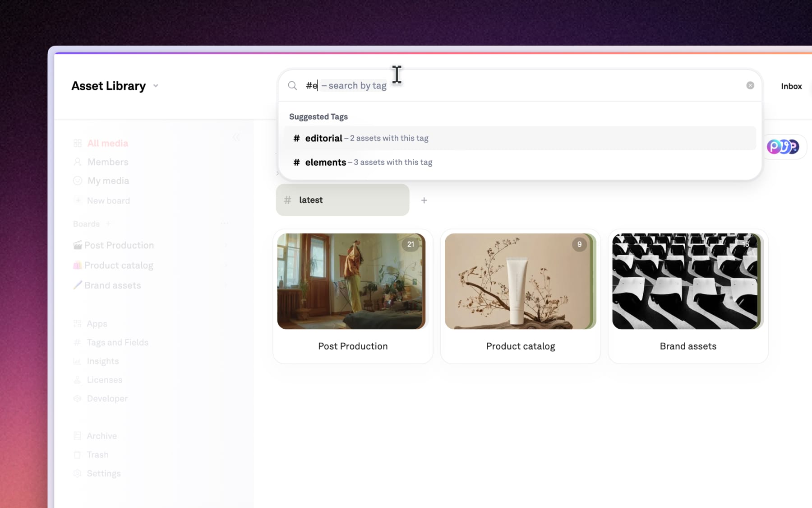Screen dimensions: 812x508
Task: Open Members in the sidebar
Action: pos(107,162)
